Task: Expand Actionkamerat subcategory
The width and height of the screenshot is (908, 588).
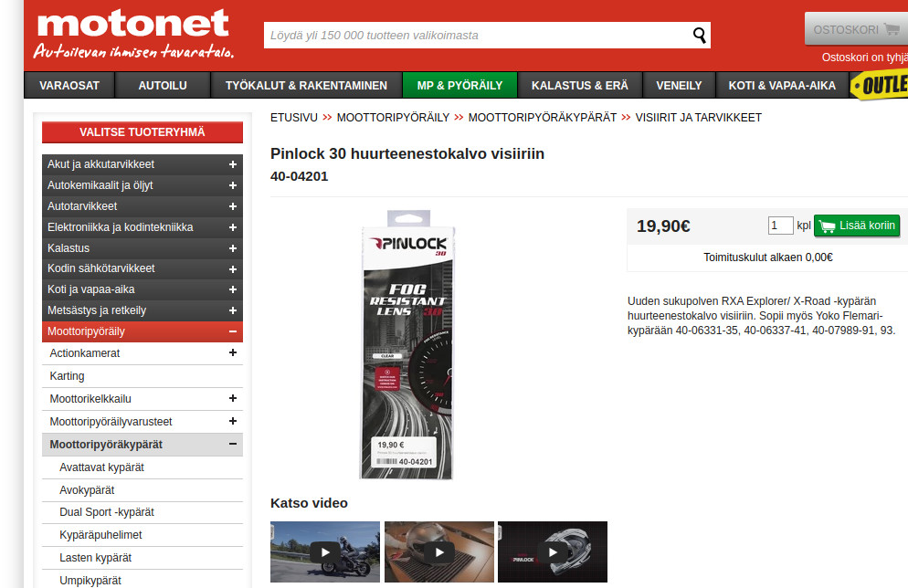Action: (x=233, y=352)
